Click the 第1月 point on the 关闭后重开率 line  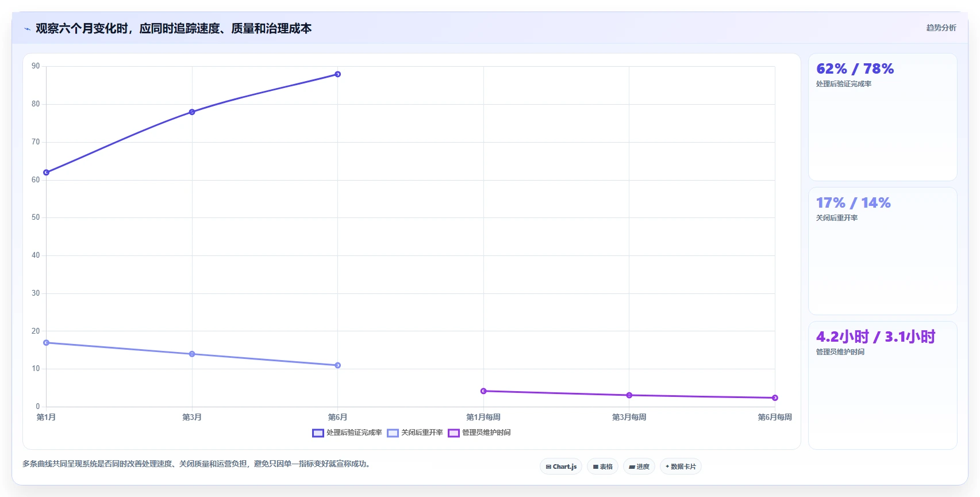[x=47, y=343]
